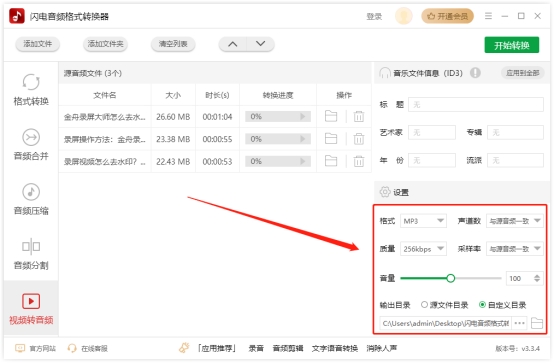
Task: Open the 音频合并 sidebar section
Action: tap(31, 144)
